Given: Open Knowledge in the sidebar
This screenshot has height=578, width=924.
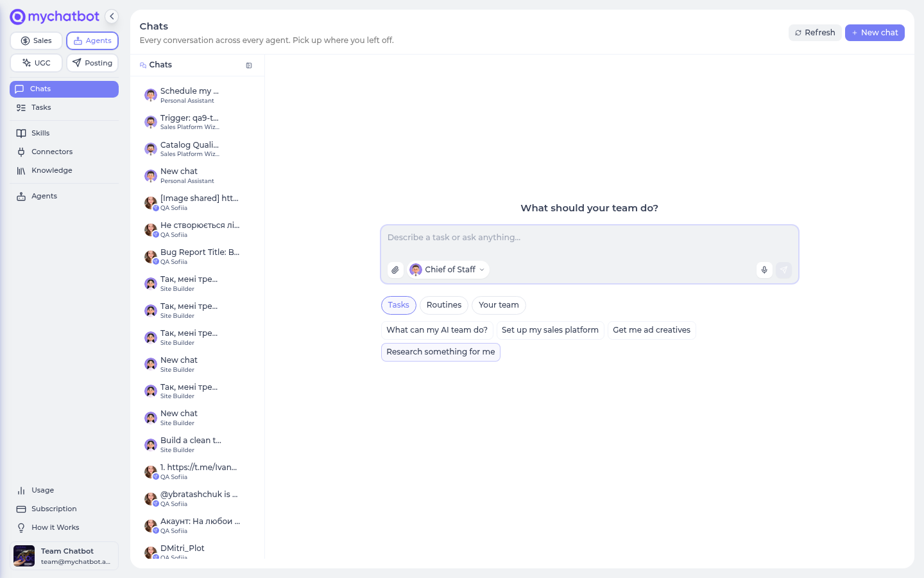Looking at the screenshot, I should click(64, 171).
